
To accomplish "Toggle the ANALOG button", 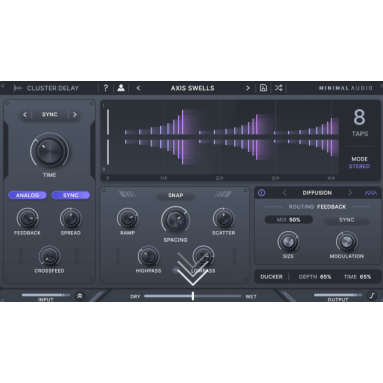I will [27, 195].
